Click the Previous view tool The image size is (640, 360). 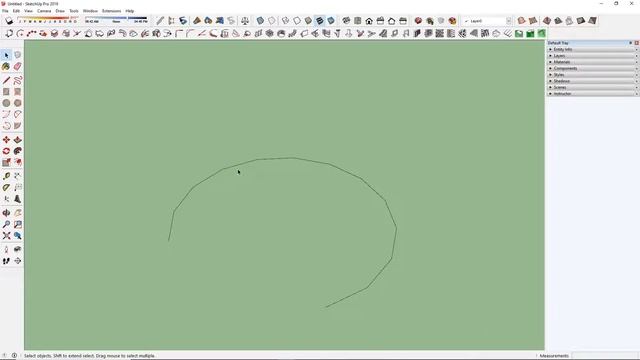18,236
